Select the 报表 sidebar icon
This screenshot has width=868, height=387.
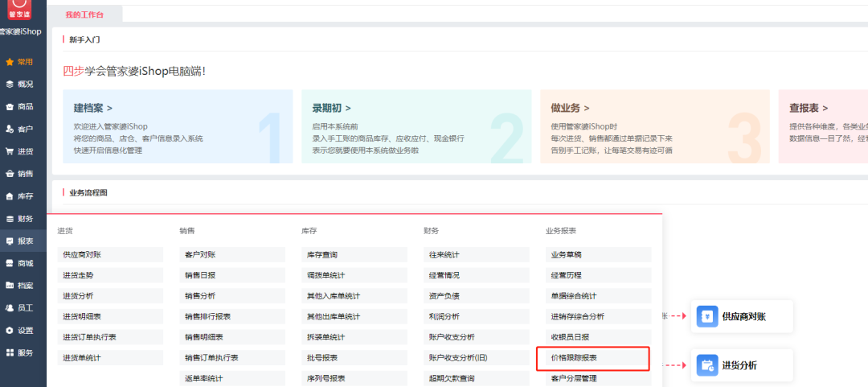pyautogui.click(x=10, y=241)
